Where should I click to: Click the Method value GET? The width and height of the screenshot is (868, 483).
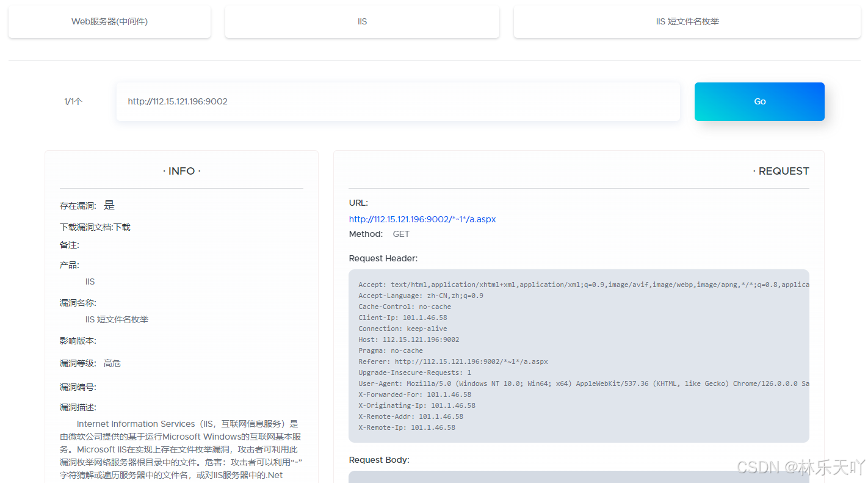[x=401, y=234]
